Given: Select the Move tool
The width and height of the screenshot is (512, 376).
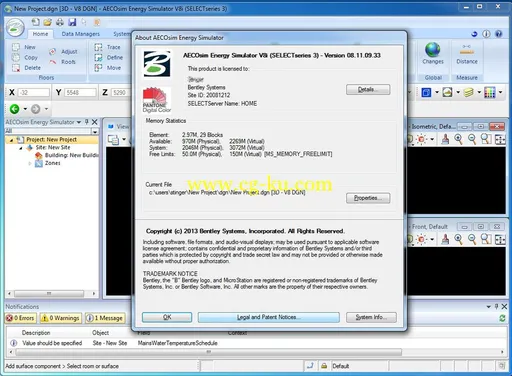Looking at the screenshot, I should [x=108, y=68].
